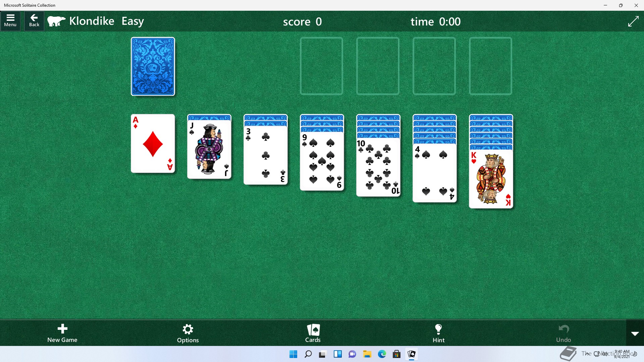644x362 pixels.
Task: Click the time 0:00 display
Action: [x=435, y=22]
